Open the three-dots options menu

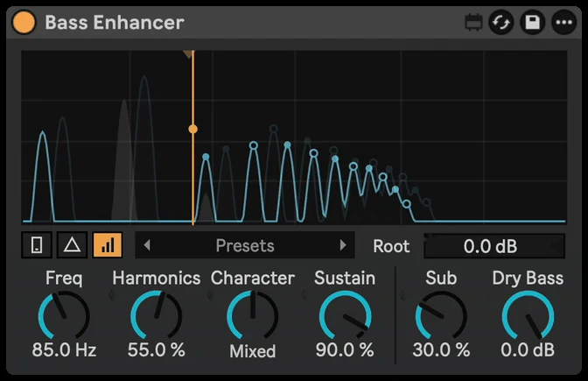coord(564,23)
